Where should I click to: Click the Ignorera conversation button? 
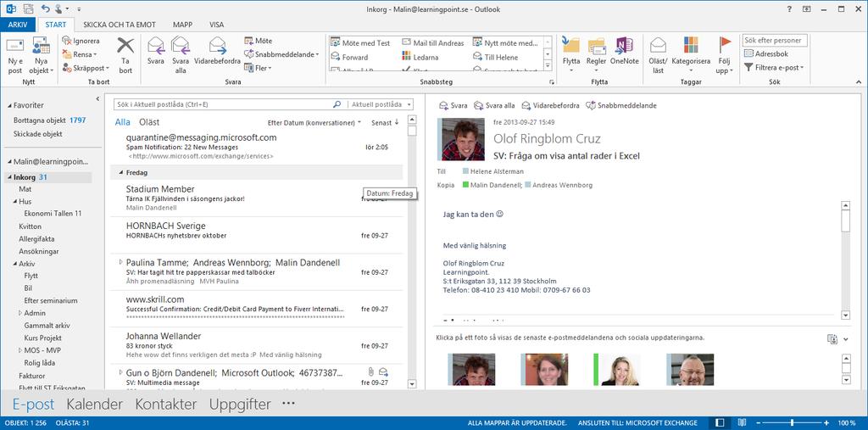pyautogui.click(x=81, y=41)
